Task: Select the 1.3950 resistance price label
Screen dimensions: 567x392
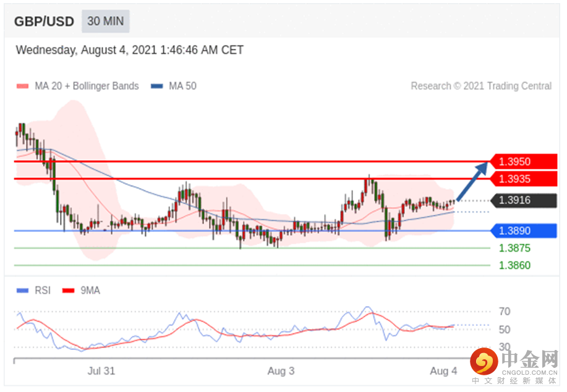Action: point(523,161)
